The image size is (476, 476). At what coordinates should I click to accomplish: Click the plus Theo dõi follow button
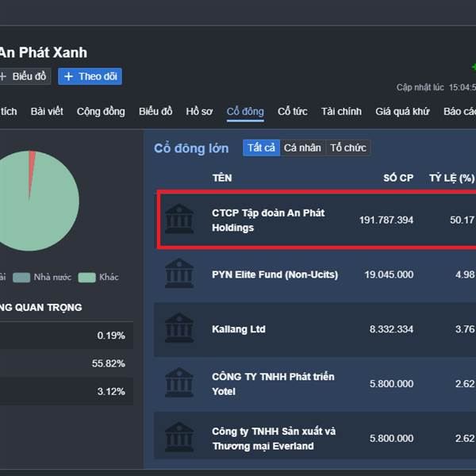tap(90, 76)
